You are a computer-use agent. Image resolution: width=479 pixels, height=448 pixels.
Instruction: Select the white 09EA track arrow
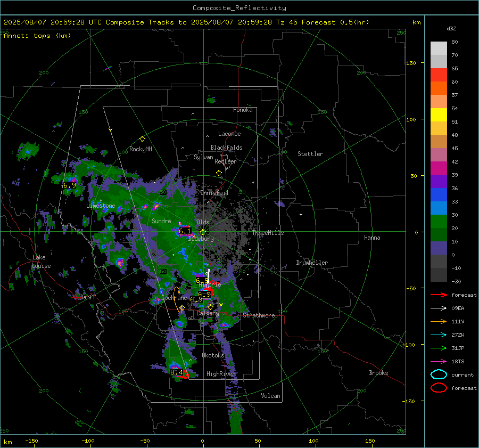click(439, 308)
